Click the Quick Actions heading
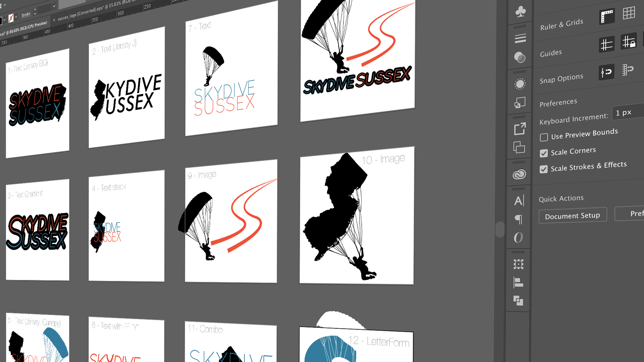This screenshot has height=362, width=644. tap(561, 198)
